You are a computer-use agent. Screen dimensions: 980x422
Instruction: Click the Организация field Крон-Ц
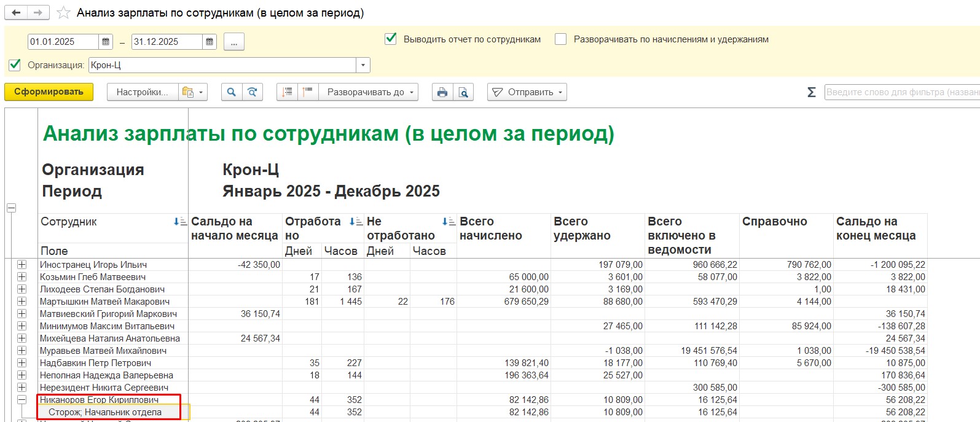[223, 65]
